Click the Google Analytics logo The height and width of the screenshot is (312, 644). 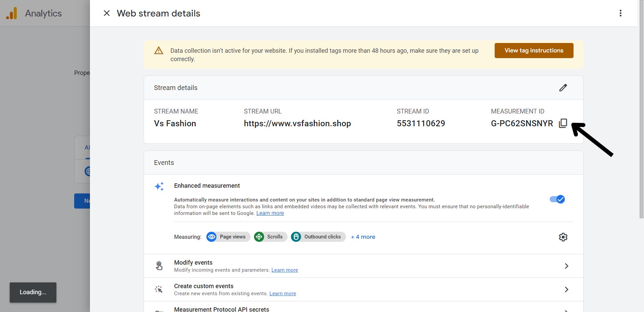[x=12, y=13]
